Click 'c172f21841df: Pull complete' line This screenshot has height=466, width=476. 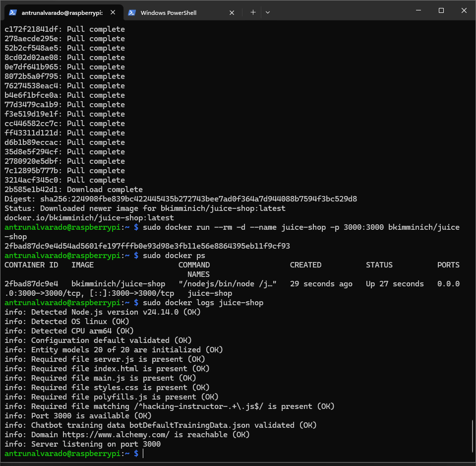click(x=64, y=29)
